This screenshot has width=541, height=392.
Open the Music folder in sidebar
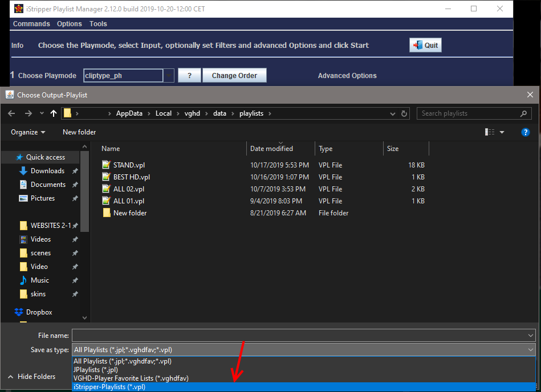point(39,280)
